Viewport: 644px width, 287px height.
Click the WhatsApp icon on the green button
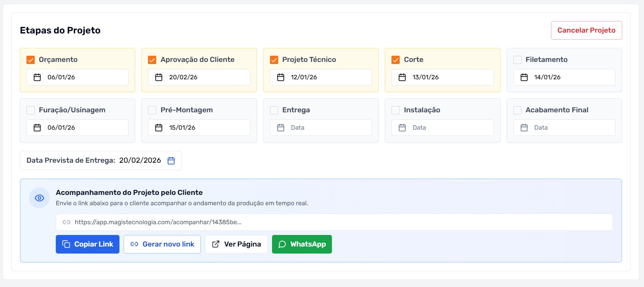(282, 244)
